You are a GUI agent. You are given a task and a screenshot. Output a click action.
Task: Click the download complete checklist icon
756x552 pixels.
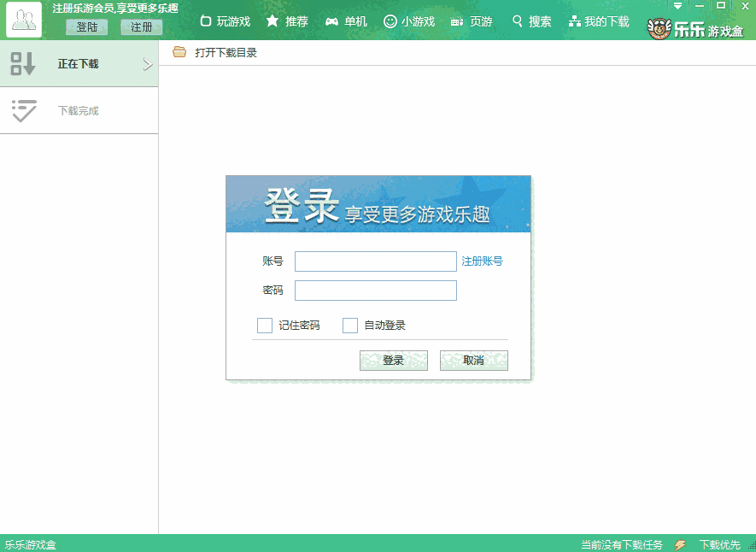23,110
